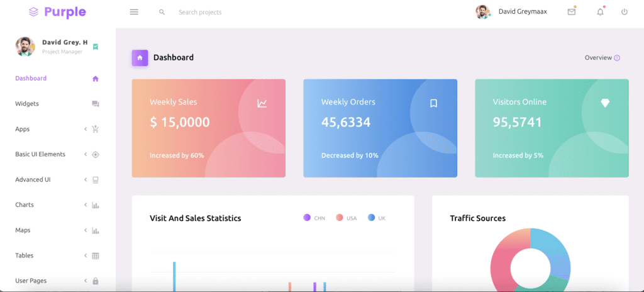Click Project Manager role text

click(62, 52)
